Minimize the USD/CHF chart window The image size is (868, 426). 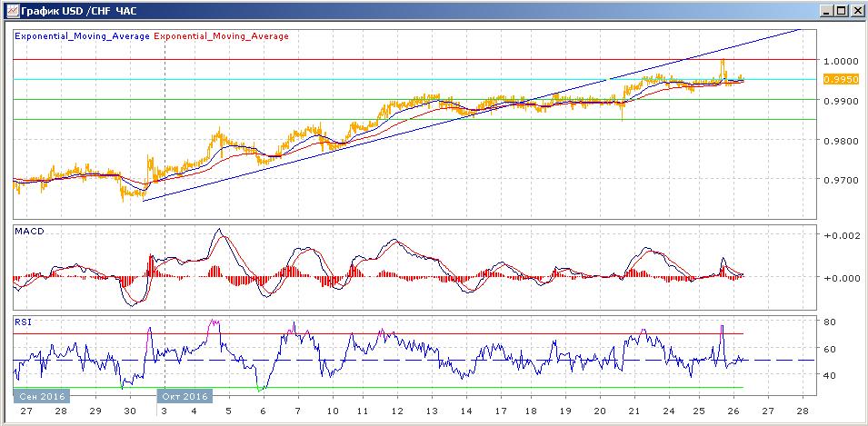828,11
